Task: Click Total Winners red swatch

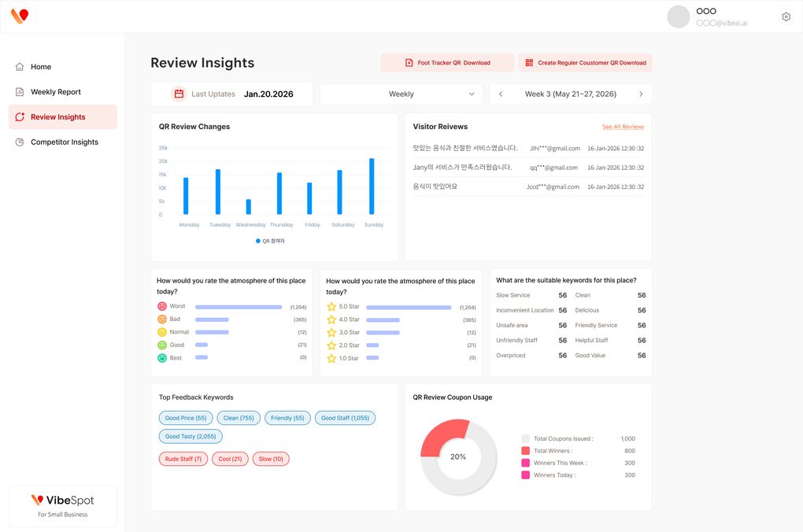Action: 525,451
